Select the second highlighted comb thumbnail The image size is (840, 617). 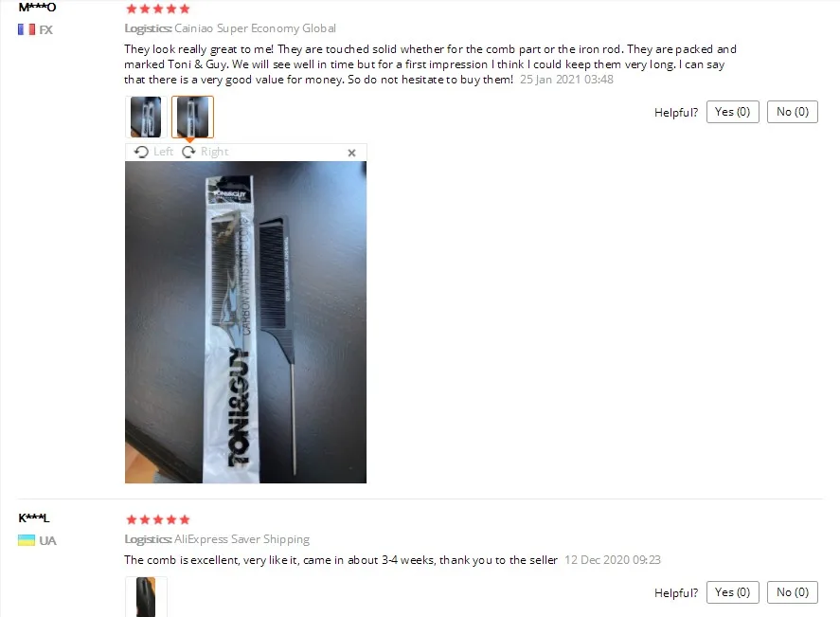click(x=192, y=117)
